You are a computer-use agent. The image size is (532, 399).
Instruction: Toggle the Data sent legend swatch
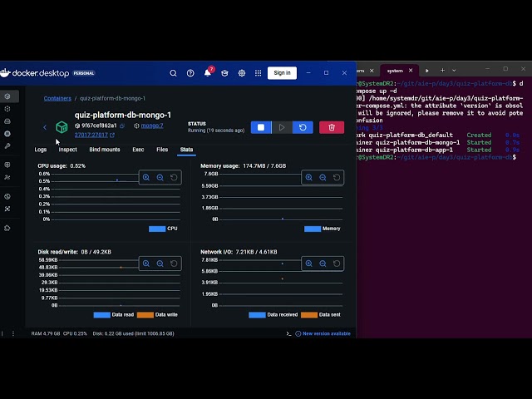309,315
